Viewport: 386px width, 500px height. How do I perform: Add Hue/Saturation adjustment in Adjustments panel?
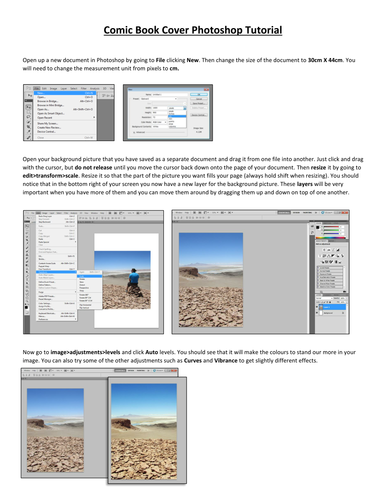[x=324, y=256]
